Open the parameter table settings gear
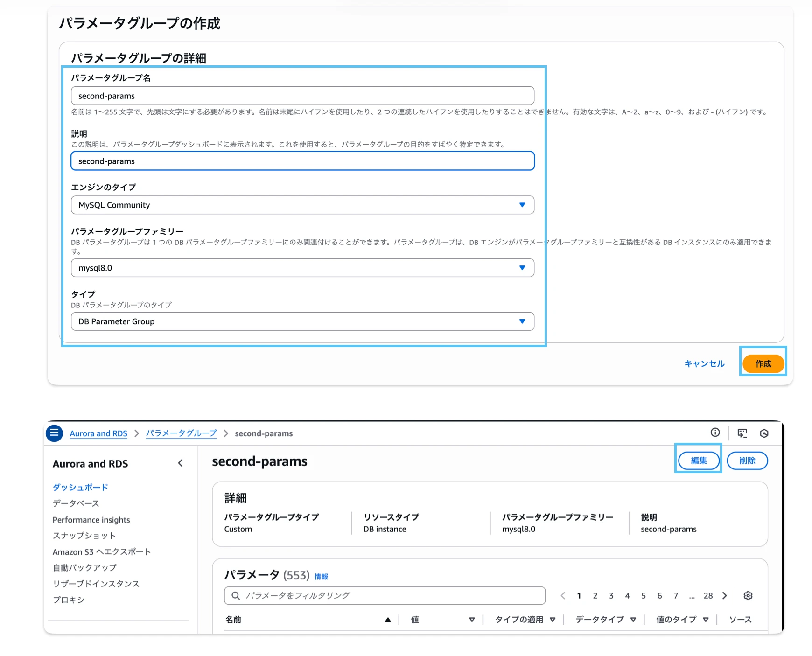This screenshot has width=812, height=656. tap(748, 595)
